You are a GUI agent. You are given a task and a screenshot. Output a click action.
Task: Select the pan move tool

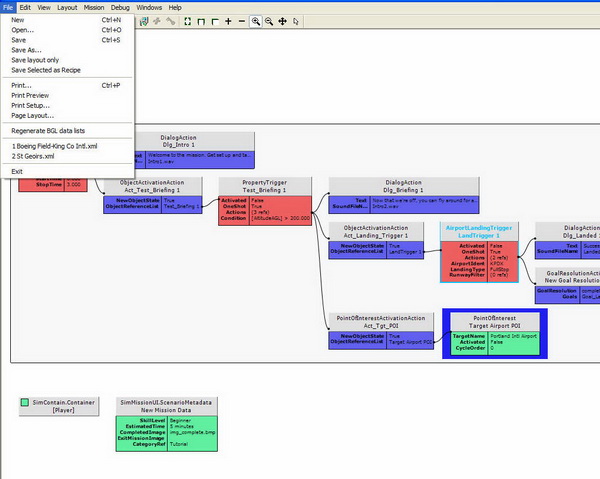point(285,21)
